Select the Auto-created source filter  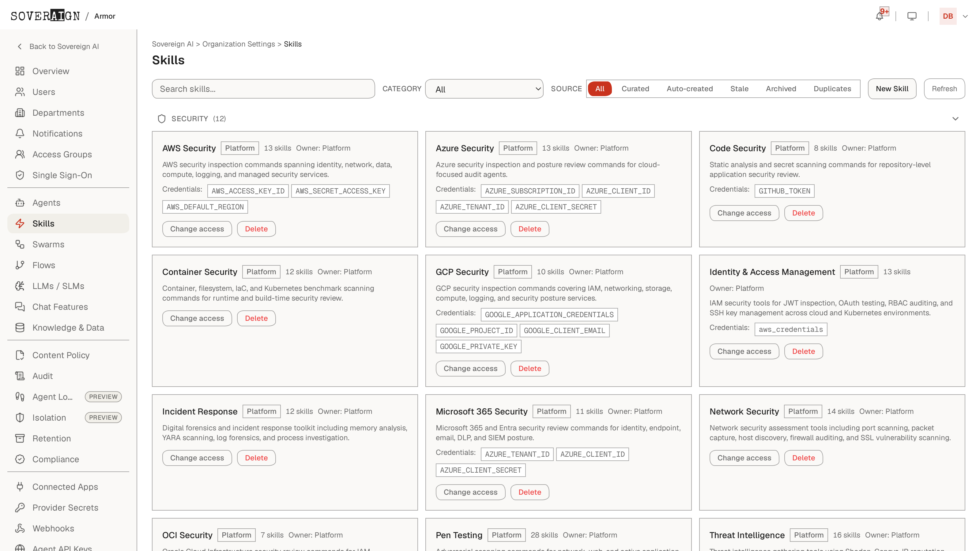689,88
